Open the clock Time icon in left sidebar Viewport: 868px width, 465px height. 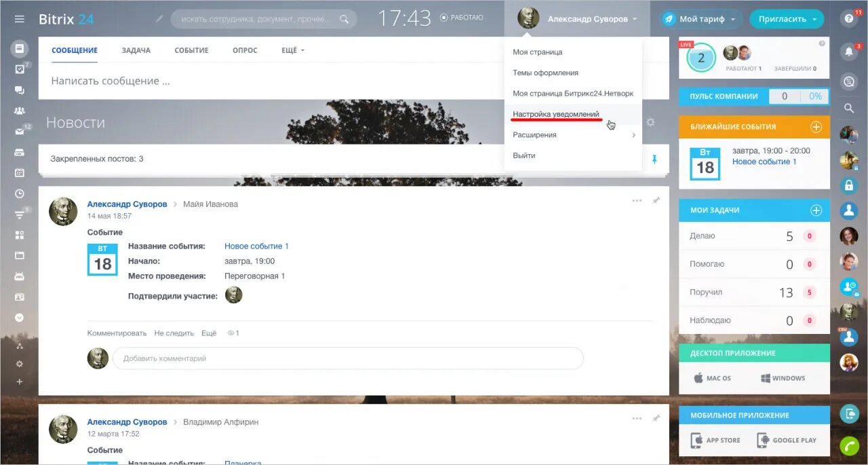(x=20, y=193)
